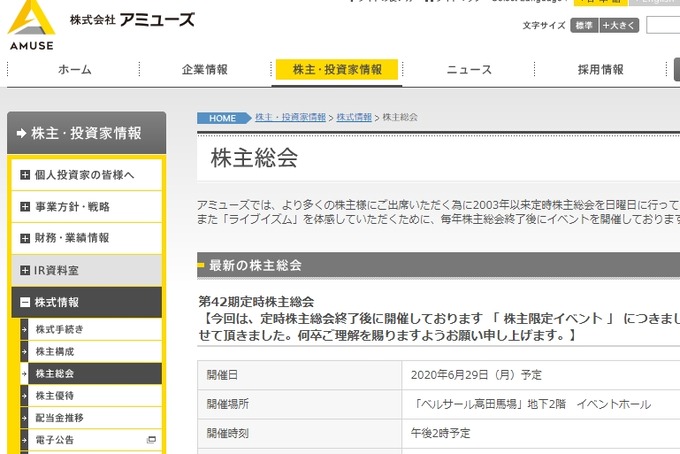Click the 株主総会 page heading

click(254, 158)
